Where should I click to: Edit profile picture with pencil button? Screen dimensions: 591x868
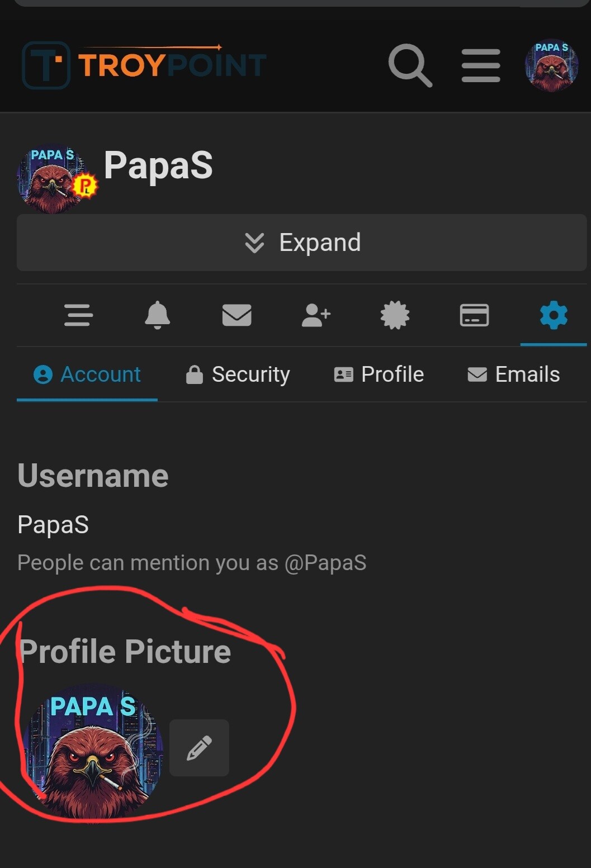(x=199, y=748)
